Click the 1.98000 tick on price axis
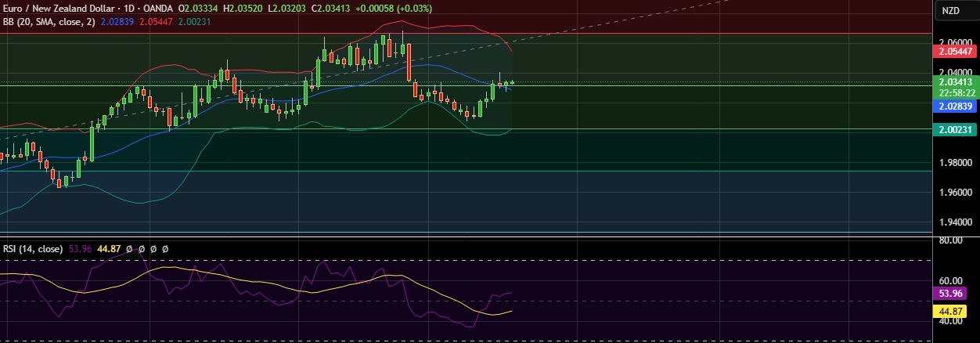This screenshot has width=980, height=343. (x=954, y=163)
